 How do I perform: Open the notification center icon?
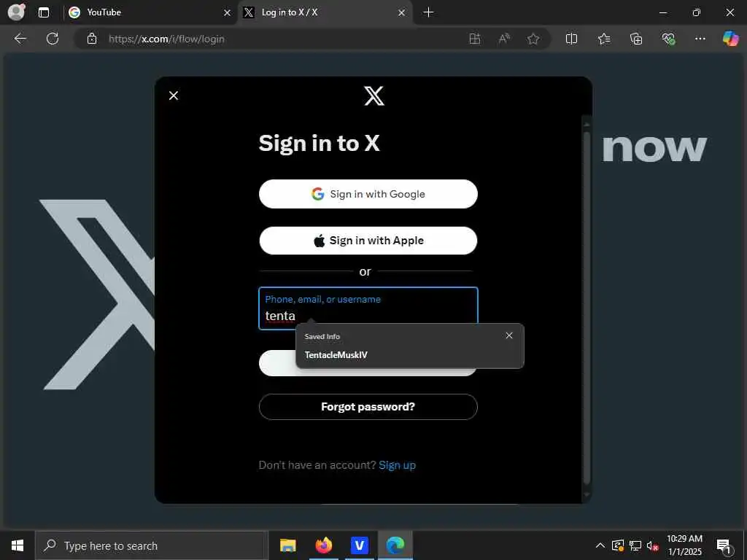click(x=724, y=545)
